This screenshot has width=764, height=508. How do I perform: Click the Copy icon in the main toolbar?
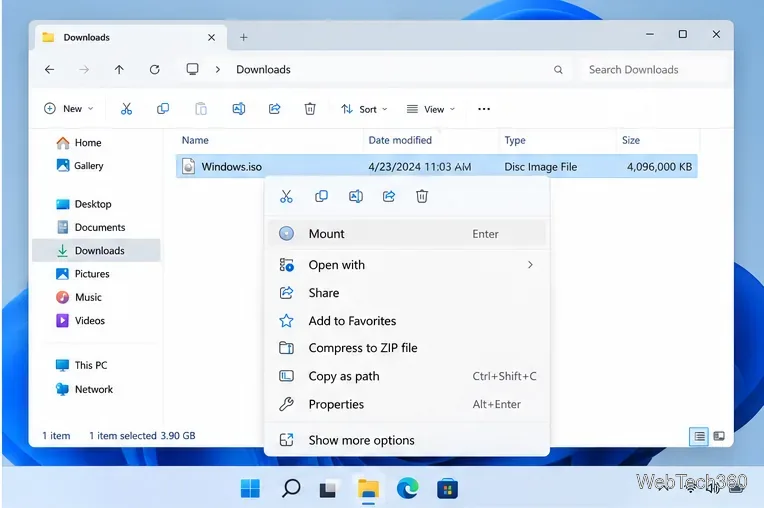coord(163,109)
